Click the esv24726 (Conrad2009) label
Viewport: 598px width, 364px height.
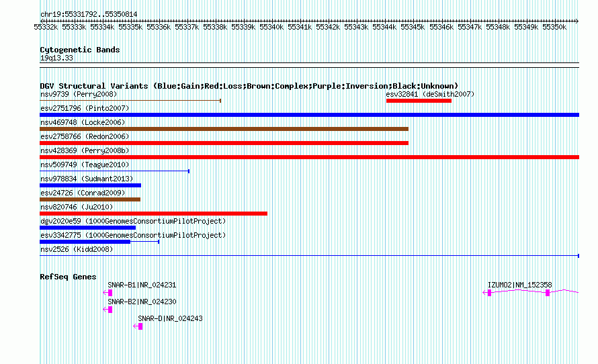83,193
